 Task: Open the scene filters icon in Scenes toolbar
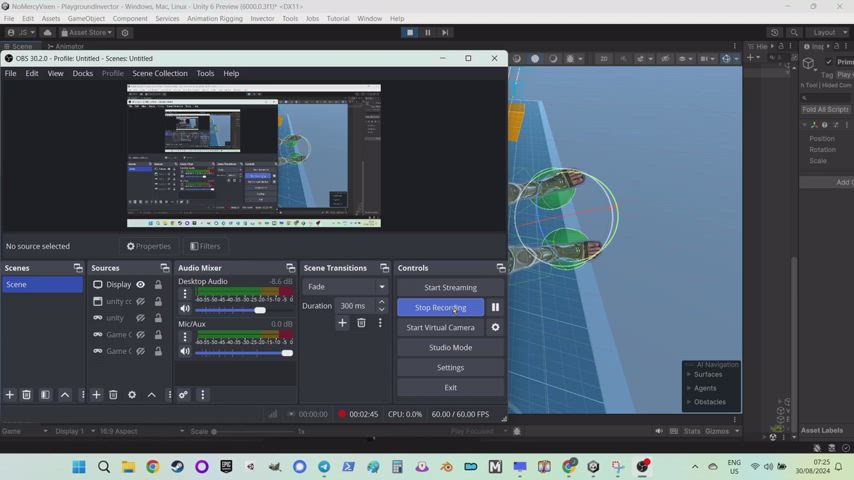point(45,394)
